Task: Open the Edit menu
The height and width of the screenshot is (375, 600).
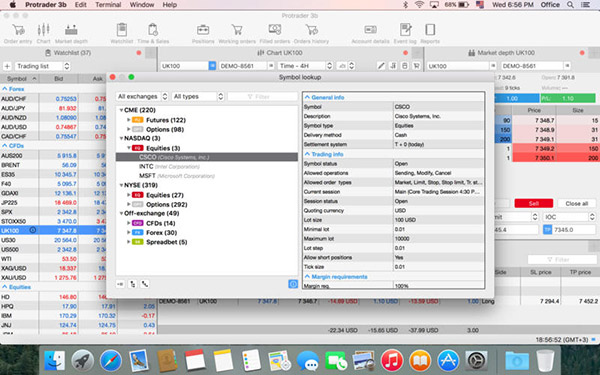Action: [81, 5]
